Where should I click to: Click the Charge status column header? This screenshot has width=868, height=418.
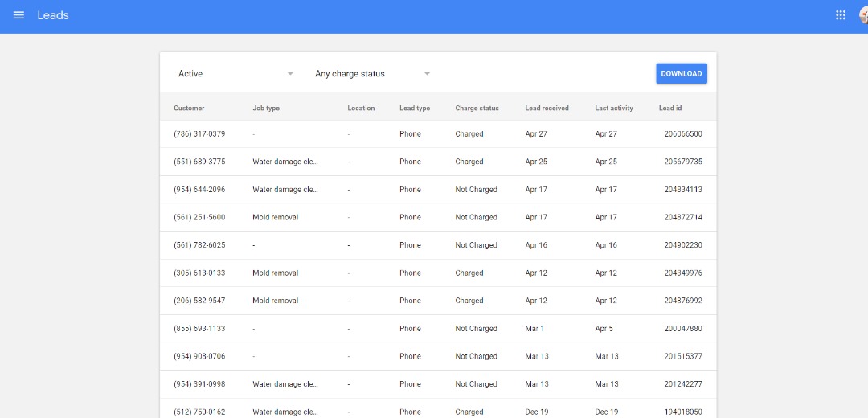pos(477,109)
